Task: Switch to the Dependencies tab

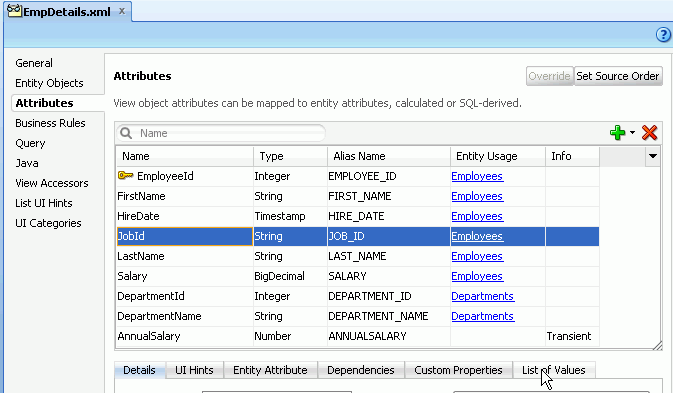Action: (361, 370)
